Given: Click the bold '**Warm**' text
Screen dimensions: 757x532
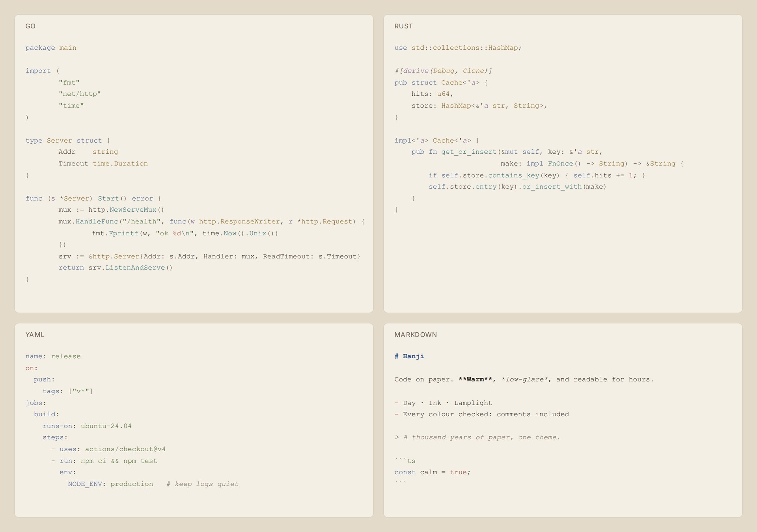Looking at the screenshot, I should (x=475, y=379).
